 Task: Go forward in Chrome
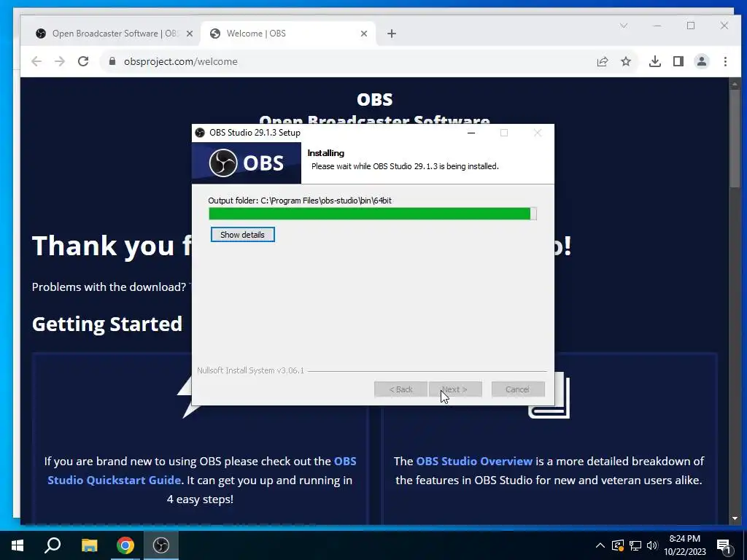(60, 61)
